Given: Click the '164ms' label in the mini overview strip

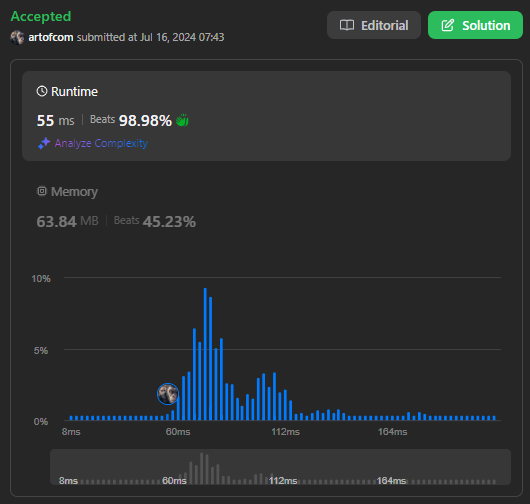Looking at the screenshot, I should pyautogui.click(x=391, y=481).
